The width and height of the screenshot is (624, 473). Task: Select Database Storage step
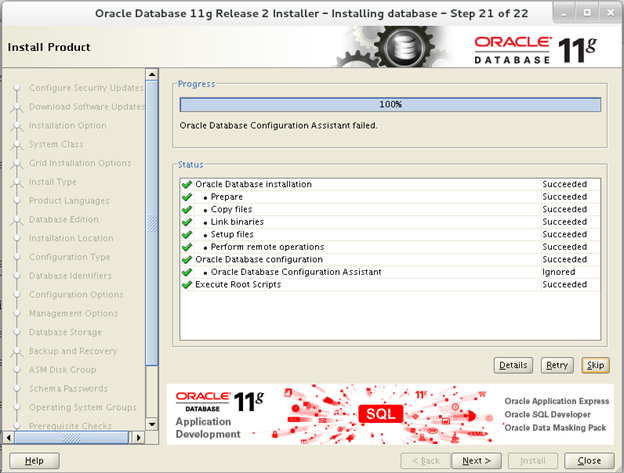click(x=65, y=332)
